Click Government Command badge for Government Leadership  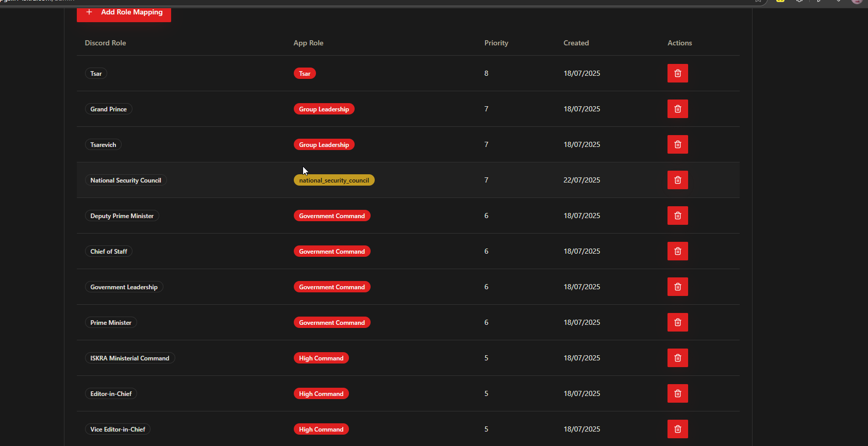(x=332, y=287)
